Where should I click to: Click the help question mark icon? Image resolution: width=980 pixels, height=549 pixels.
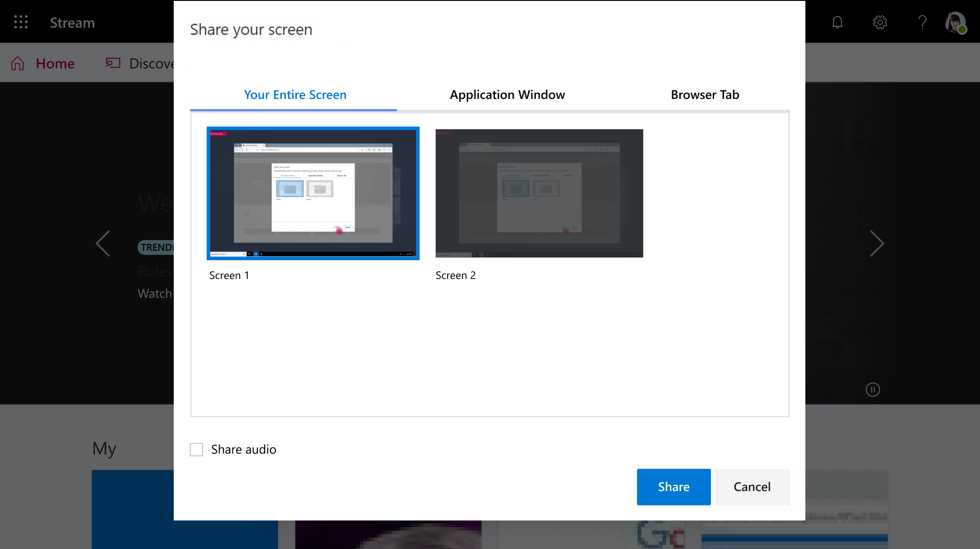pos(922,22)
